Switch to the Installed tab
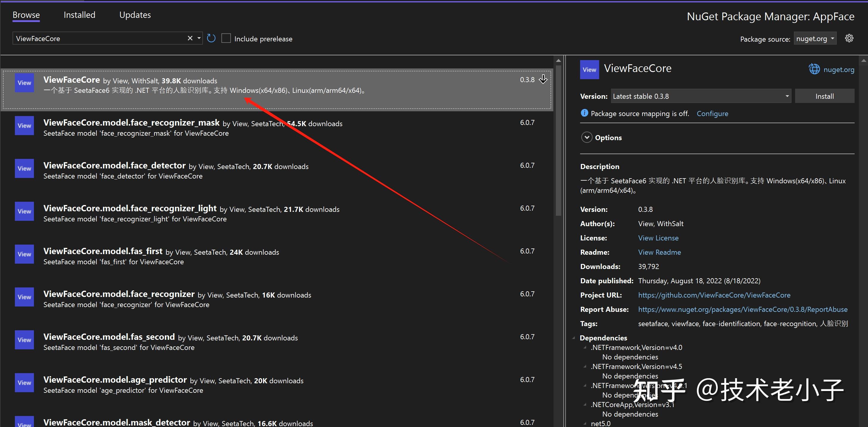Image resolution: width=868 pixels, height=427 pixels. click(79, 15)
